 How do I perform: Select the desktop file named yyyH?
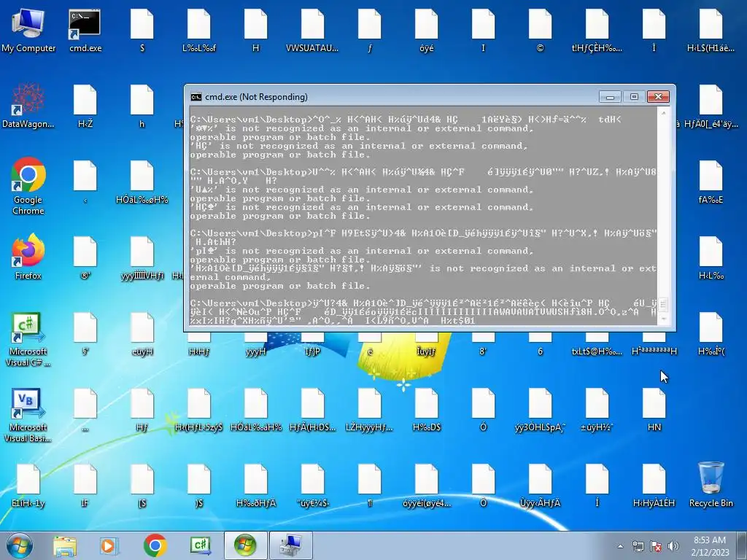(x=256, y=345)
